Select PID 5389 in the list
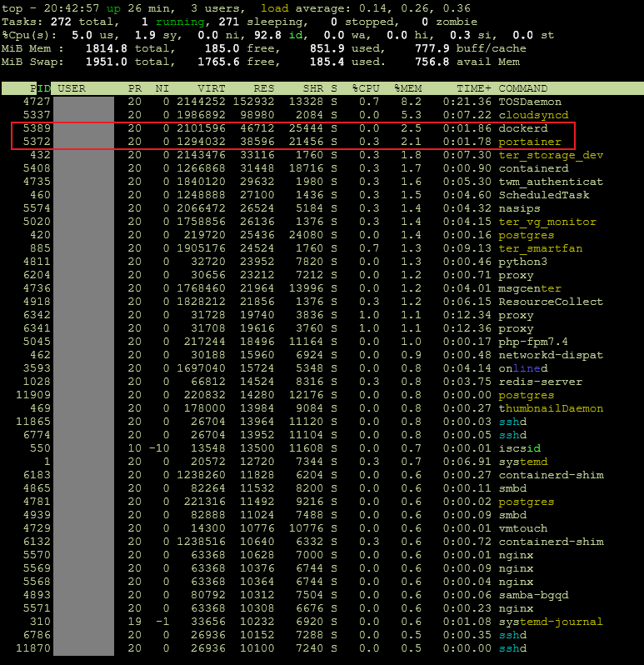Screen dimensions: 644x665 37,128
